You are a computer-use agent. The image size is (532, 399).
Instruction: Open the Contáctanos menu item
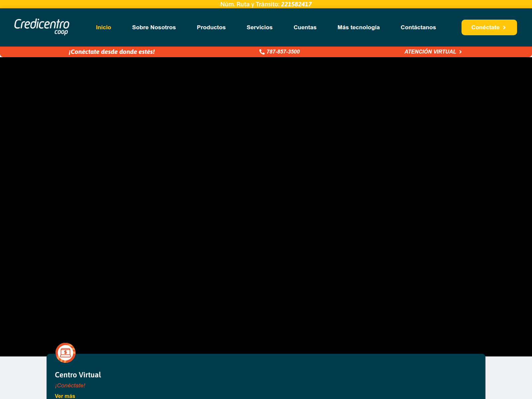[x=418, y=27]
